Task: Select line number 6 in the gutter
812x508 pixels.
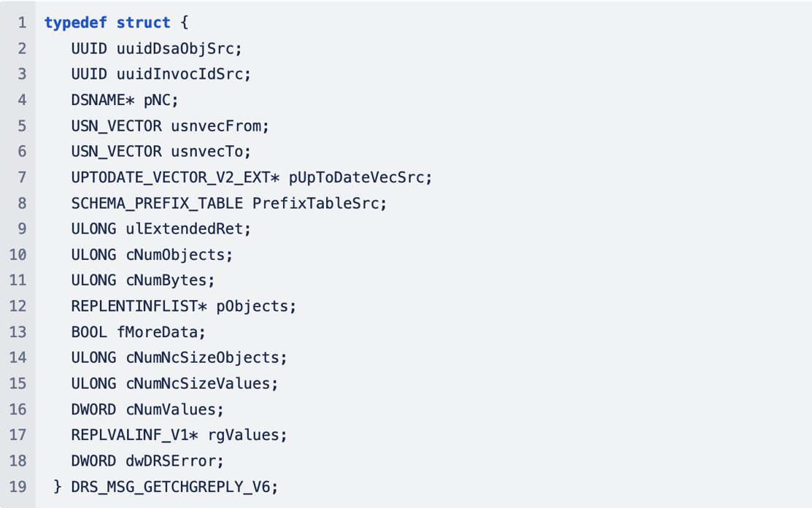Action: click(22, 151)
